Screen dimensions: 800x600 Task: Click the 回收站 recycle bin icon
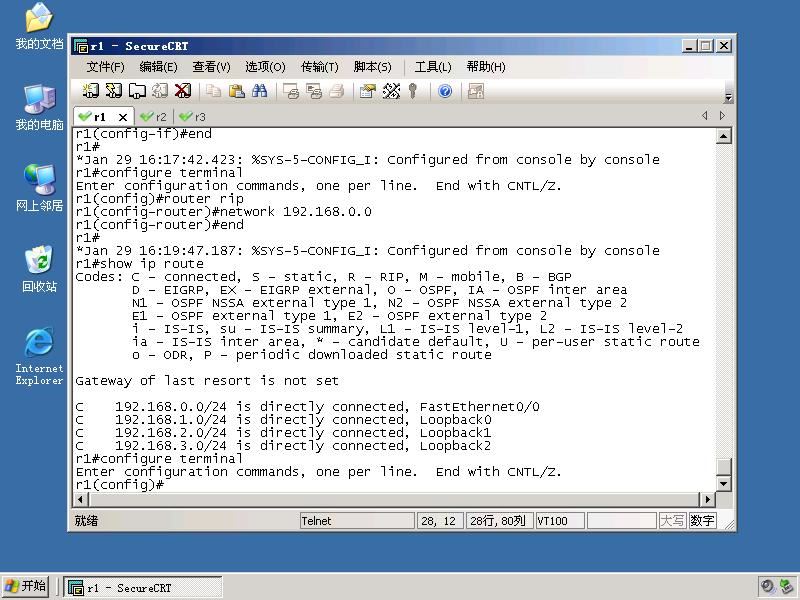pyautogui.click(x=39, y=269)
